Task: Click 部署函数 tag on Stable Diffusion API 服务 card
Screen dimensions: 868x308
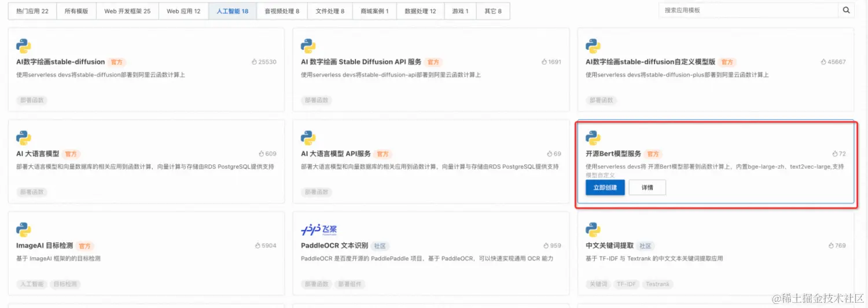Action: [x=317, y=100]
